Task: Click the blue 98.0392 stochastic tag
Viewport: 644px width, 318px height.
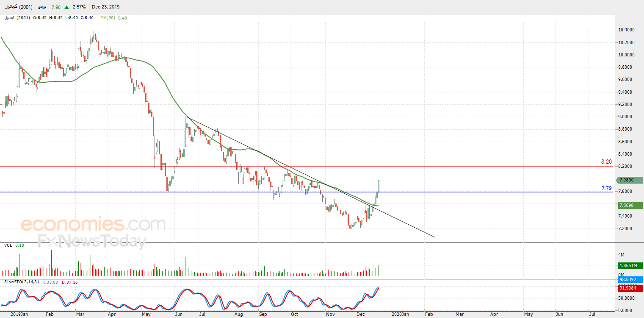Action: tap(630, 279)
